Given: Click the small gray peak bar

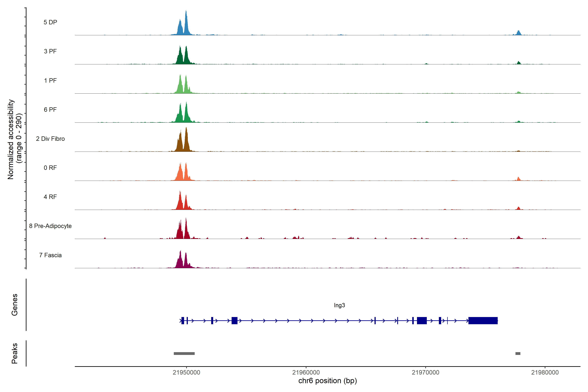Looking at the screenshot, I should [x=518, y=353].
